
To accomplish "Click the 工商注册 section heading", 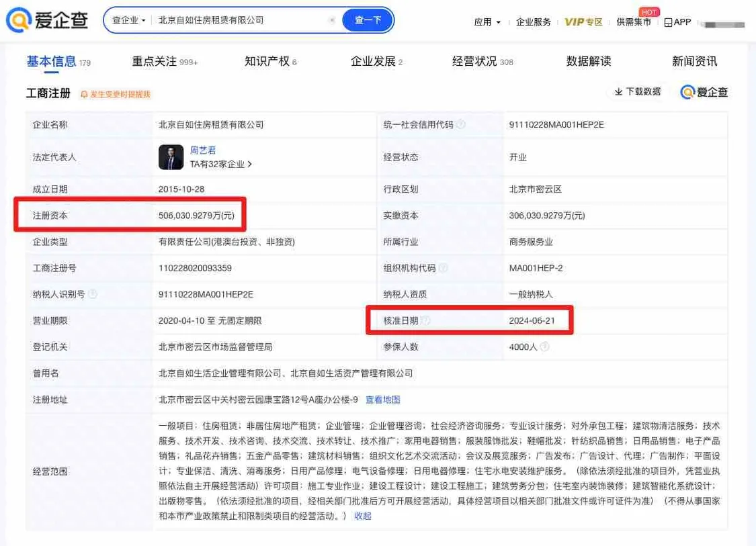I will point(48,93).
